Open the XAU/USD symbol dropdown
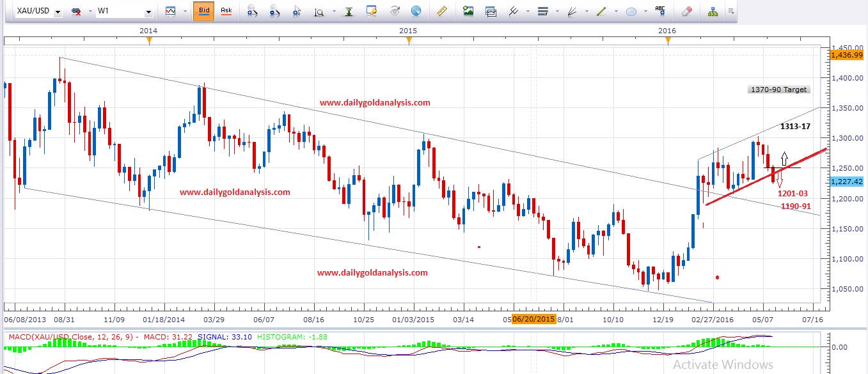The image size is (868, 374). point(58,11)
